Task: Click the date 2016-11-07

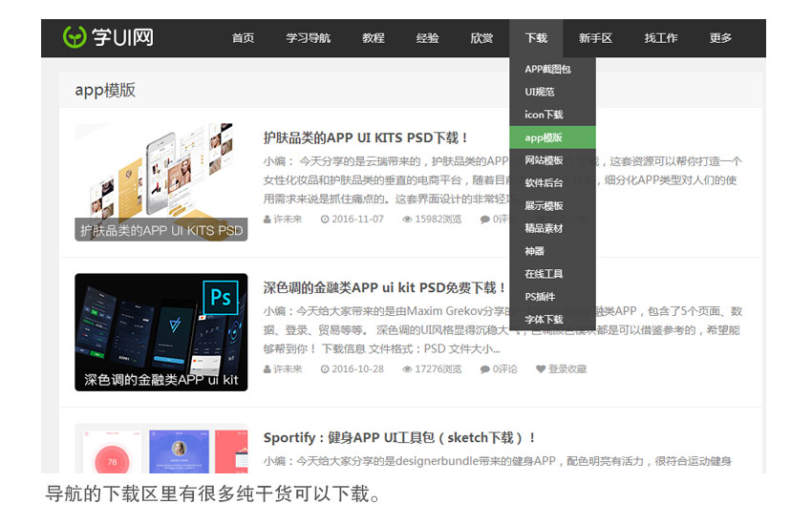Action: tap(357, 219)
